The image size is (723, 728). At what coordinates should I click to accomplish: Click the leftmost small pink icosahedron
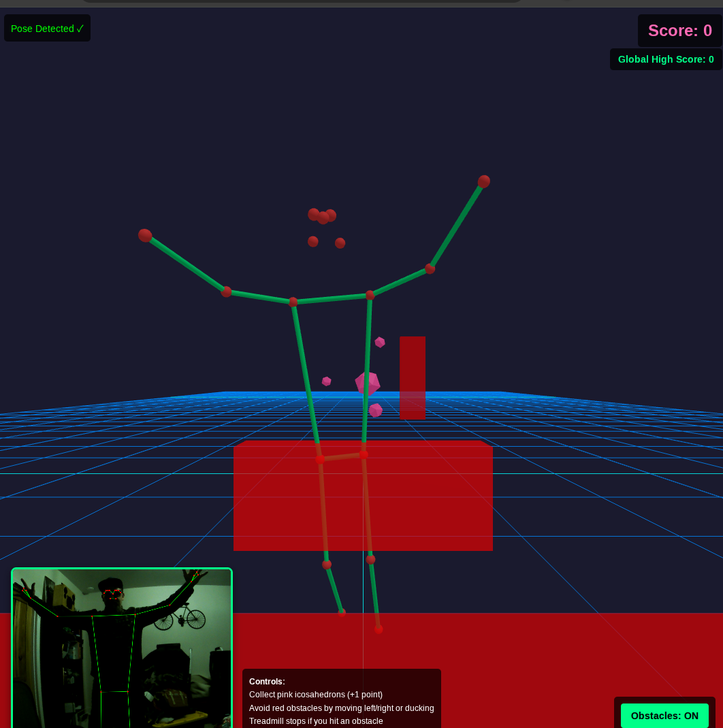tap(327, 381)
